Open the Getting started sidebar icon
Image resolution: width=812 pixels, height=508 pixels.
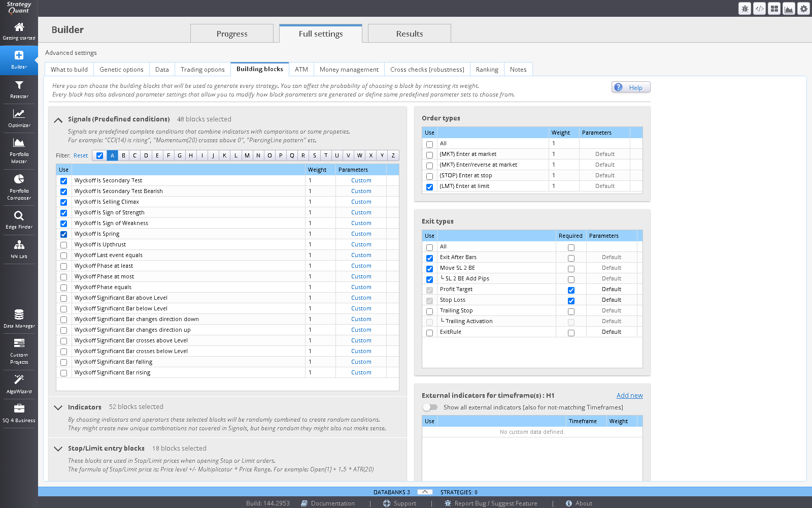pos(19,31)
